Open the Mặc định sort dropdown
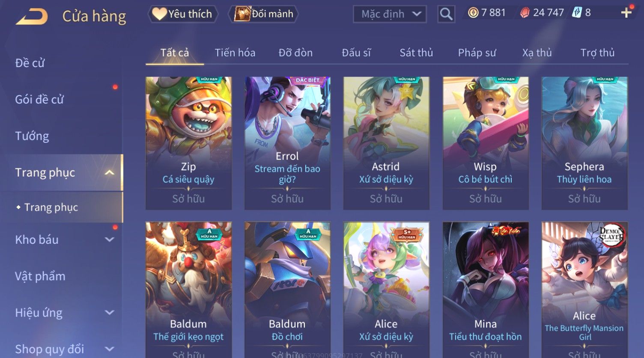This screenshot has height=358, width=644. pyautogui.click(x=390, y=14)
